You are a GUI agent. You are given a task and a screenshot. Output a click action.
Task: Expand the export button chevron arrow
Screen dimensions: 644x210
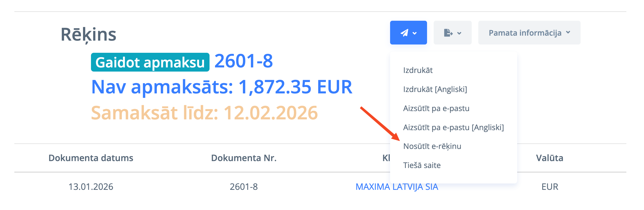459,33
